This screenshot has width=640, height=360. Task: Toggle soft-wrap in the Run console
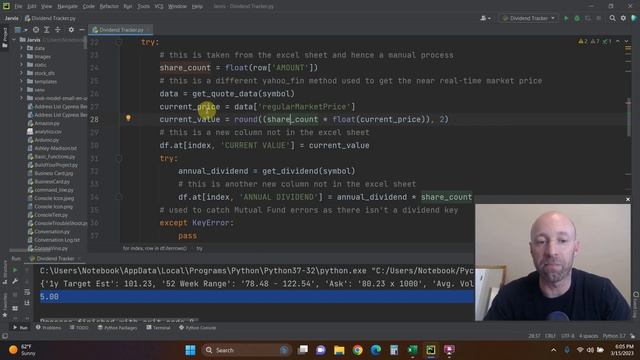(x=27, y=292)
